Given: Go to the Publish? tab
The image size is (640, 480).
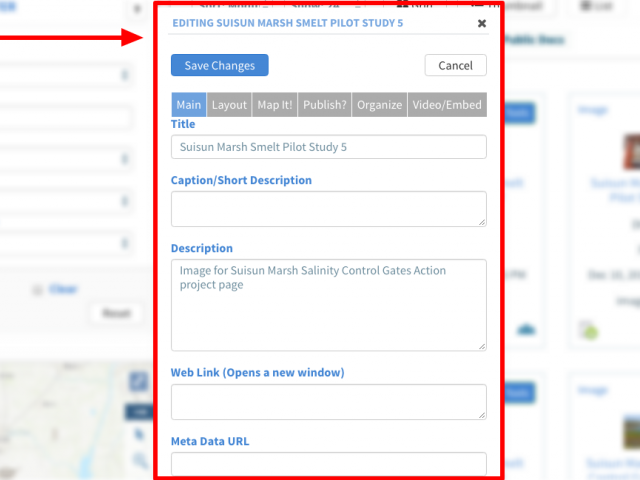Looking at the screenshot, I should (x=324, y=105).
